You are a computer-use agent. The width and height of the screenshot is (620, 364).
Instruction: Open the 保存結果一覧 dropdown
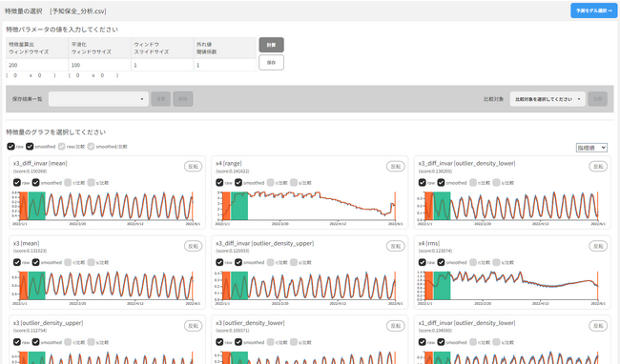coord(98,99)
